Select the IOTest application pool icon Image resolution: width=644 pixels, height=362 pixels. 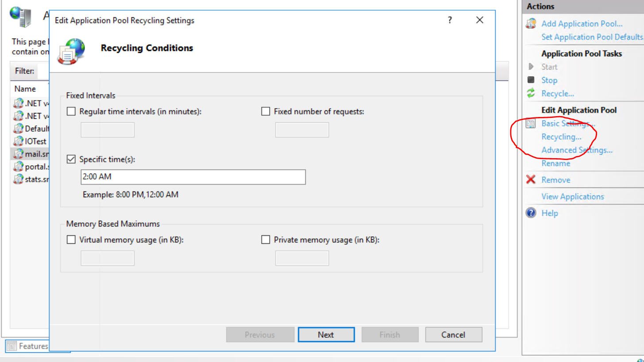click(x=18, y=141)
